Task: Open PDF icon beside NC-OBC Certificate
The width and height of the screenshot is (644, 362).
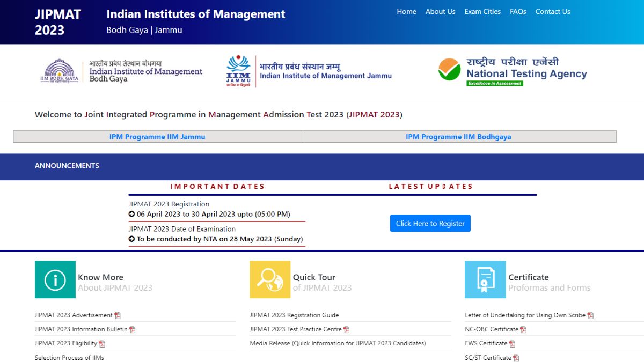Action: point(523,330)
